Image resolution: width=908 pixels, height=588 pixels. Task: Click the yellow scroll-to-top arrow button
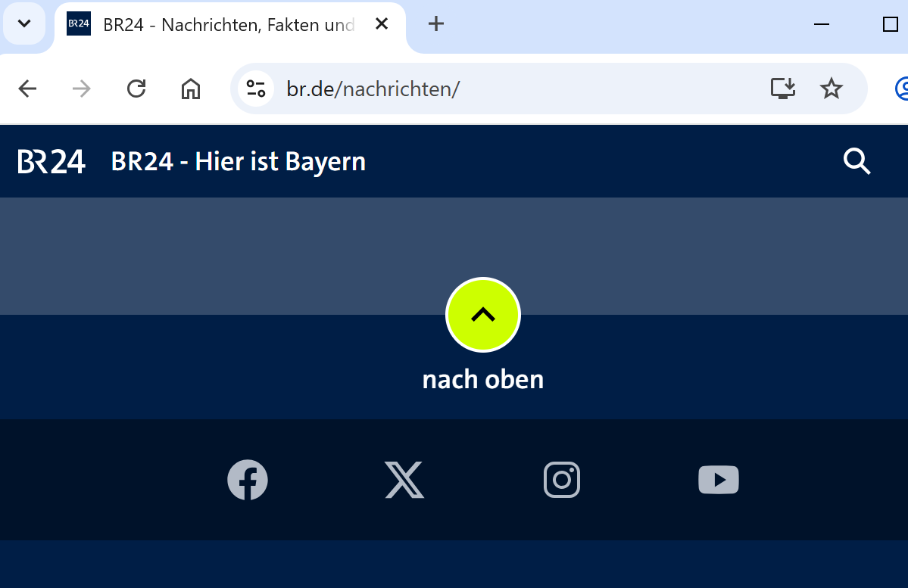(483, 315)
